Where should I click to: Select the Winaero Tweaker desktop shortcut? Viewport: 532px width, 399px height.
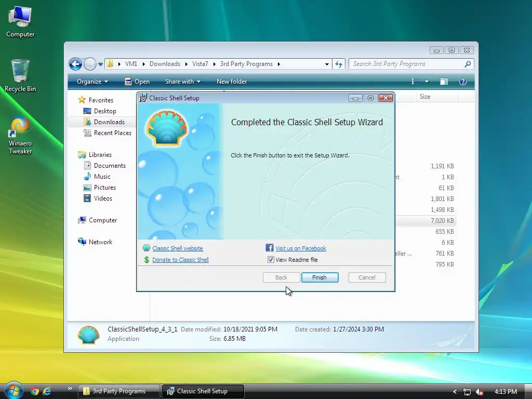[x=20, y=136]
